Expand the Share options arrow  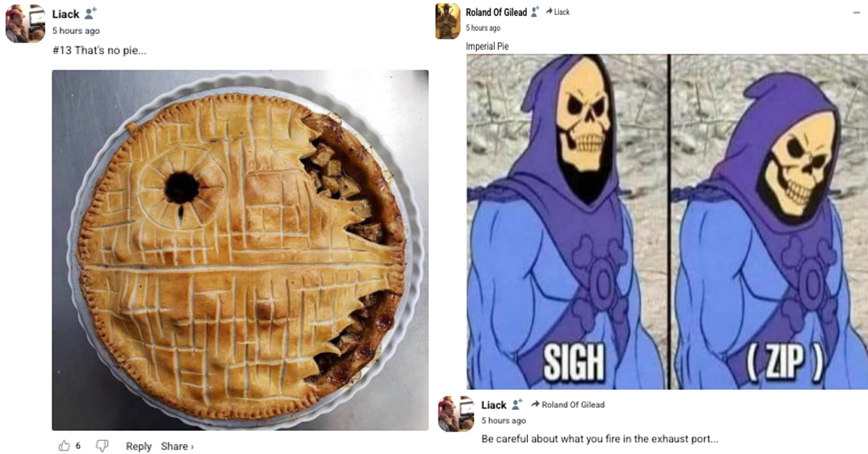(192, 447)
